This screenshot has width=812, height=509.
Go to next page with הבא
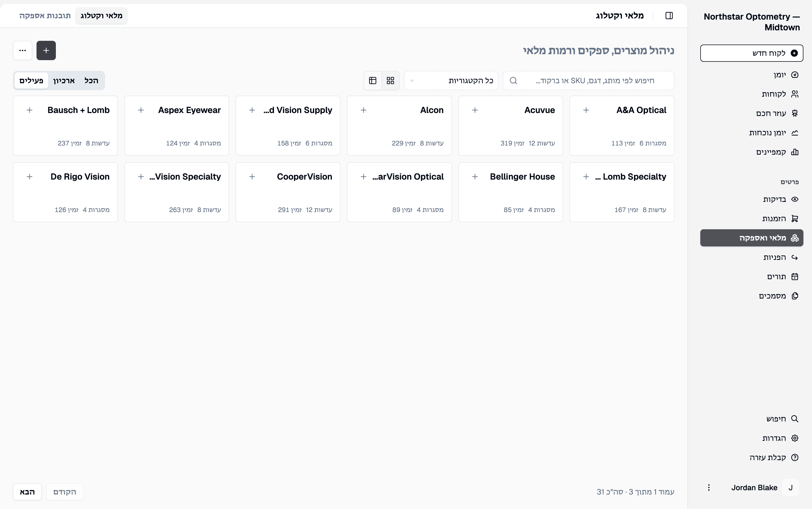[27, 492]
